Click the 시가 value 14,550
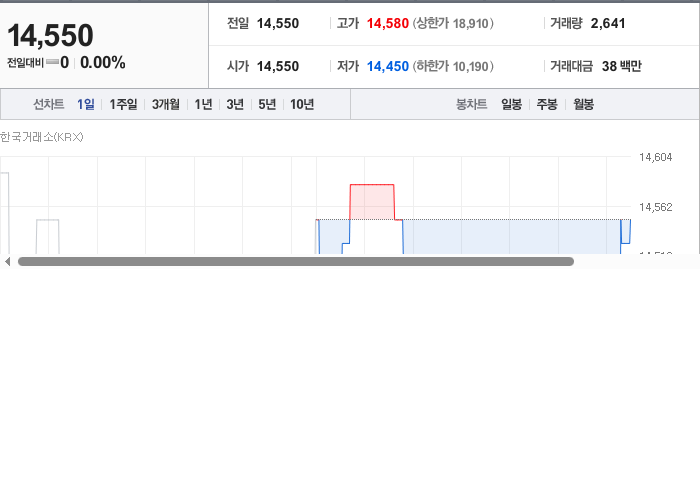Screen dimensions: 700x490 (278, 66)
